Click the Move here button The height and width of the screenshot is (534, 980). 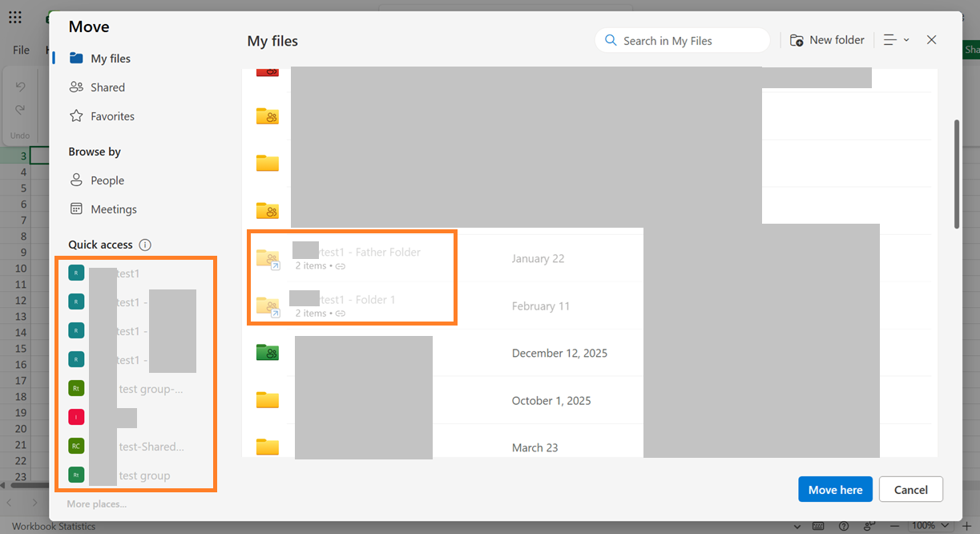pos(835,490)
